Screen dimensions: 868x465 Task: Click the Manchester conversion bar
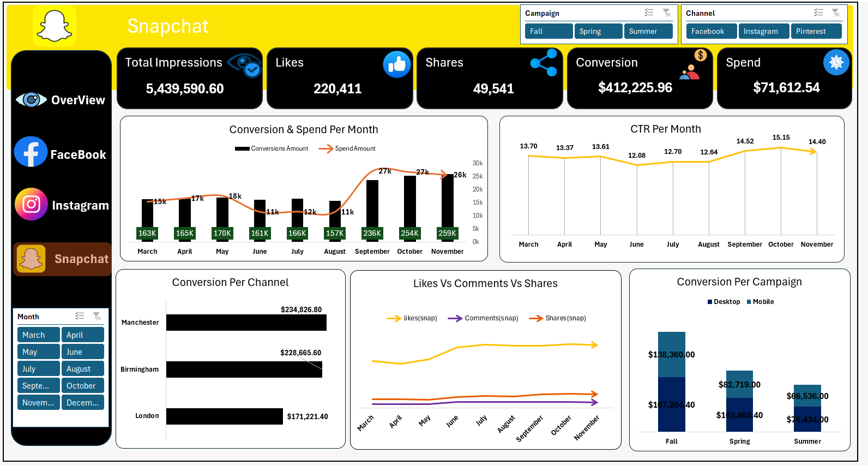point(246,323)
